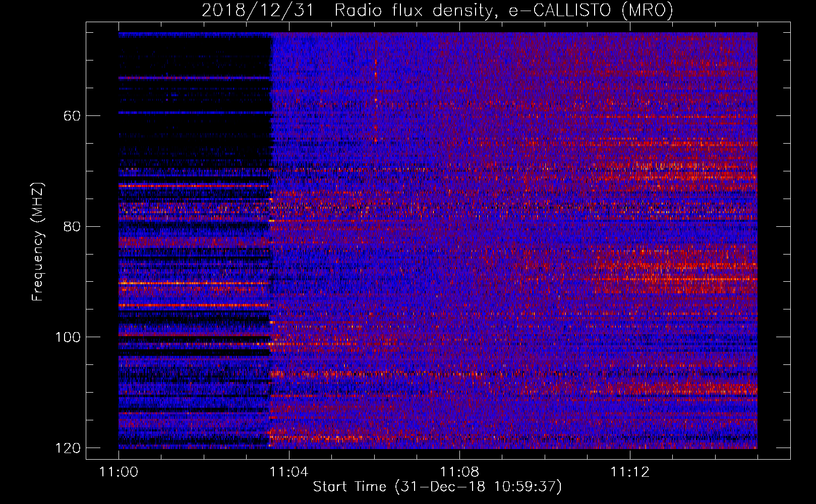Click the '80' frequency tick label

click(72, 226)
